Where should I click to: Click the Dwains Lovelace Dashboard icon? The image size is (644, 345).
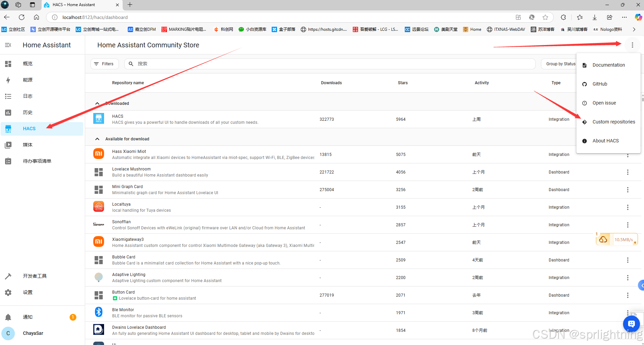point(99,329)
